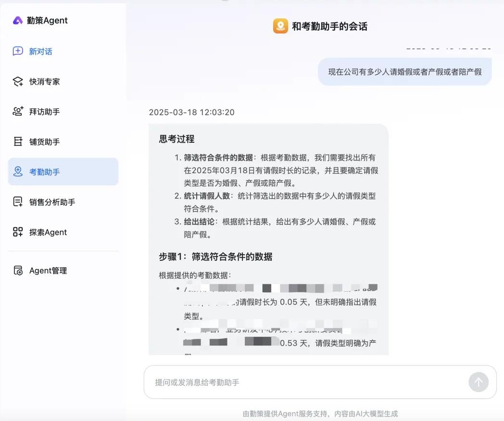504x421 pixels.
Task: Select the 快消专家 graduation cap icon
Action: (x=18, y=82)
